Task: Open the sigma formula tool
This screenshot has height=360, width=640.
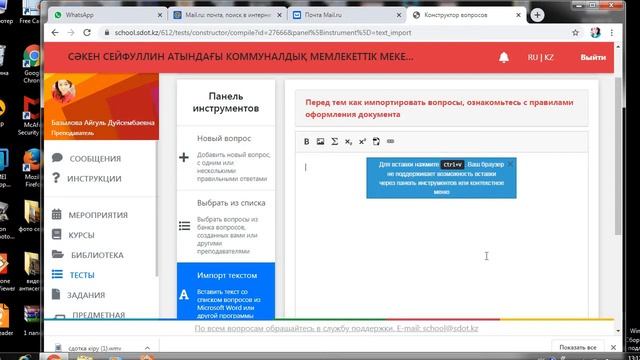Action: [x=334, y=142]
